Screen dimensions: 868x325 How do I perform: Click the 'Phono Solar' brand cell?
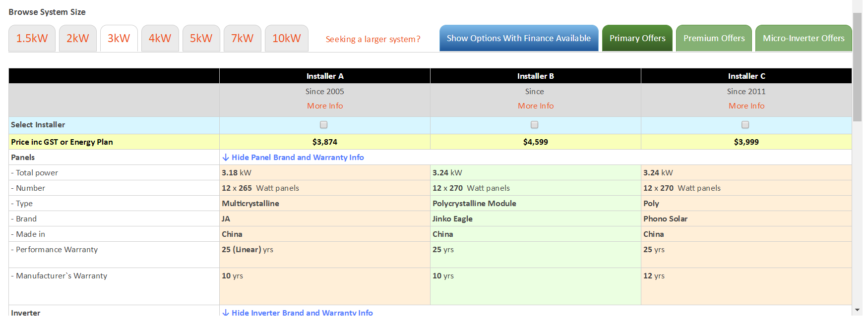point(746,218)
